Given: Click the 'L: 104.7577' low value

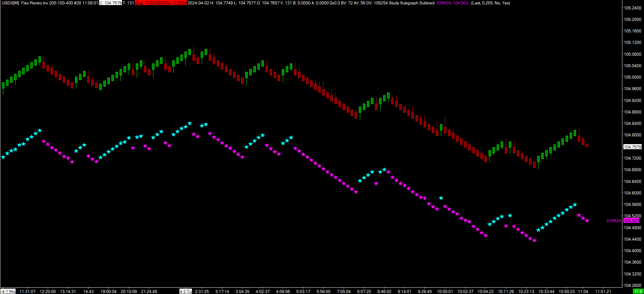Looking at the screenshot, I should click(x=245, y=3).
